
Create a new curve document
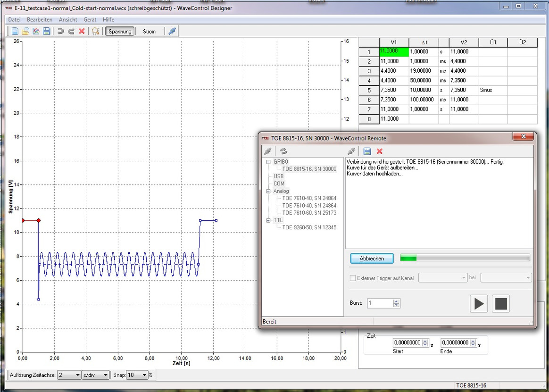(x=15, y=31)
